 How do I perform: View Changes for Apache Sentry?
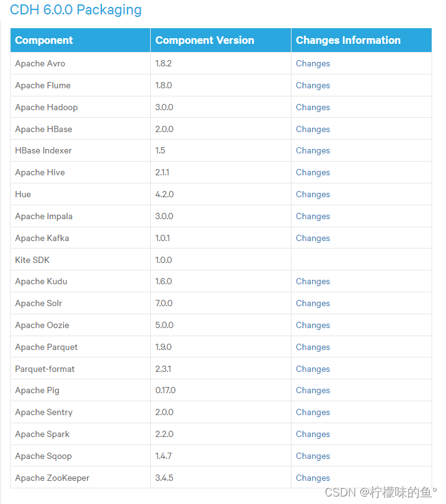click(x=313, y=413)
